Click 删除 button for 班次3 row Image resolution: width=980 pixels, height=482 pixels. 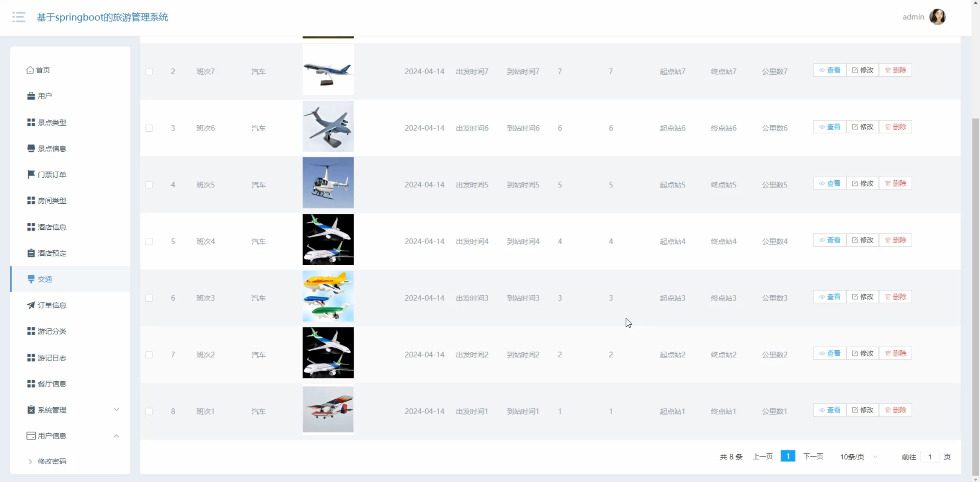pos(895,297)
